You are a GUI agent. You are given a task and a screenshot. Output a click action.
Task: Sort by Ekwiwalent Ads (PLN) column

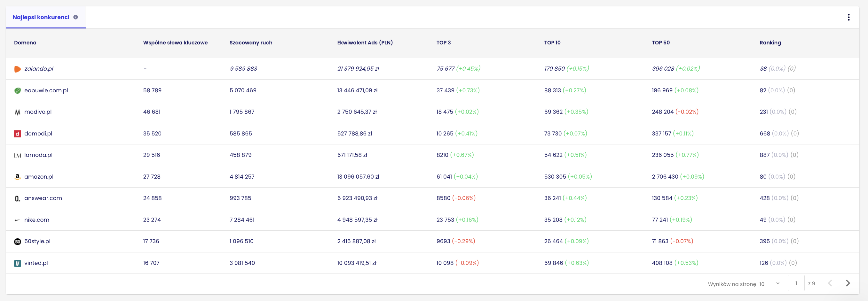point(365,42)
